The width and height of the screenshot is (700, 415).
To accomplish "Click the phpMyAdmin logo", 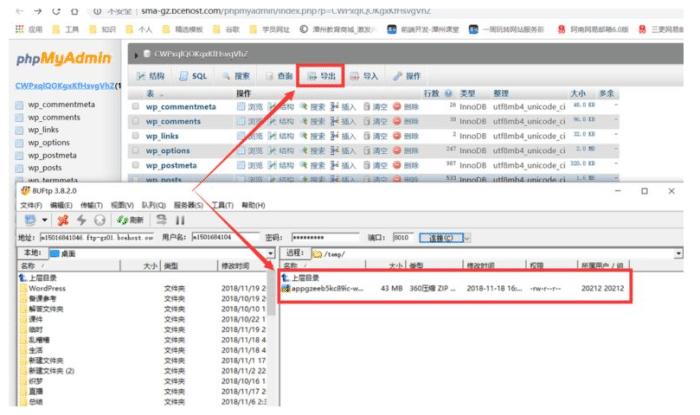I will pyautogui.click(x=63, y=58).
